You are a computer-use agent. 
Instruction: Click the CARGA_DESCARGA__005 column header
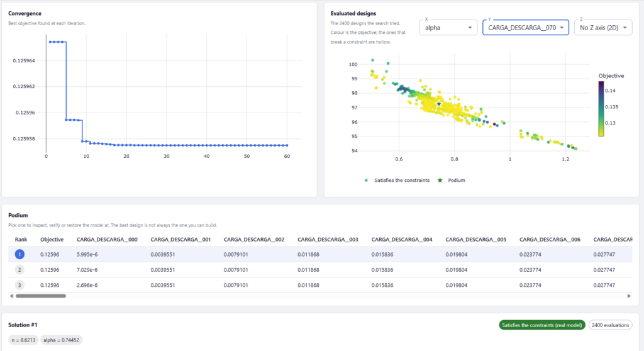[x=475, y=239]
